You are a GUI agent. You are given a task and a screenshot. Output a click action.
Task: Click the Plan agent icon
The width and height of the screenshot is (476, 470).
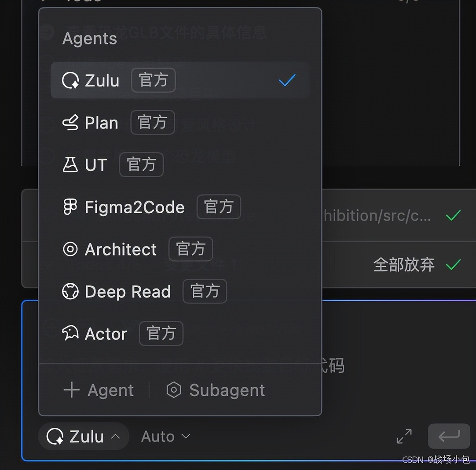(x=70, y=123)
